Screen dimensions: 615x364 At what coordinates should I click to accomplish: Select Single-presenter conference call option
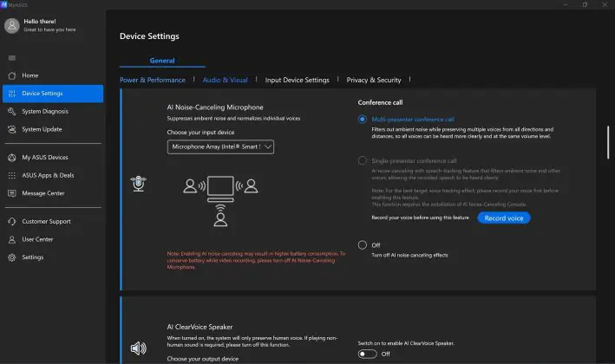pyautogui.click(x=363, y=160)
